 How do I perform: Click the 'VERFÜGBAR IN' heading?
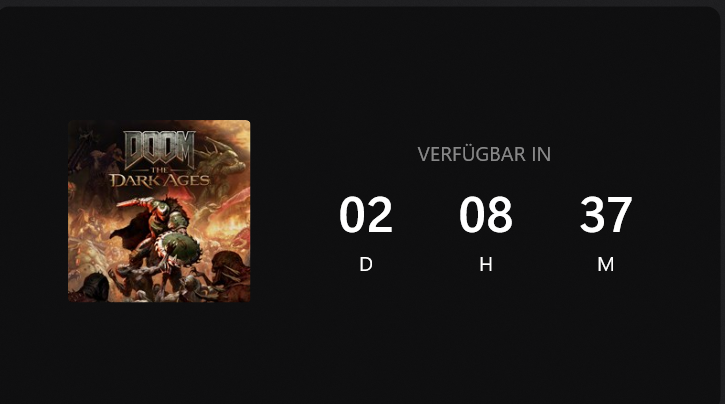(484, 154)
